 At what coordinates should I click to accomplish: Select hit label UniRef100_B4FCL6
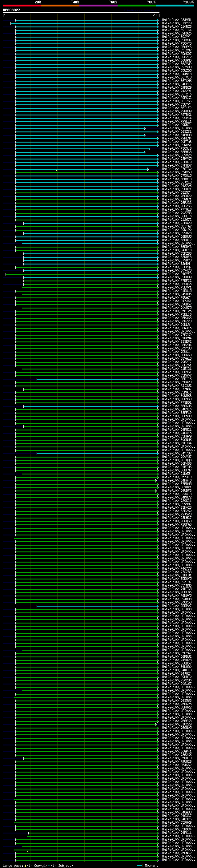(x=177, y=84)
